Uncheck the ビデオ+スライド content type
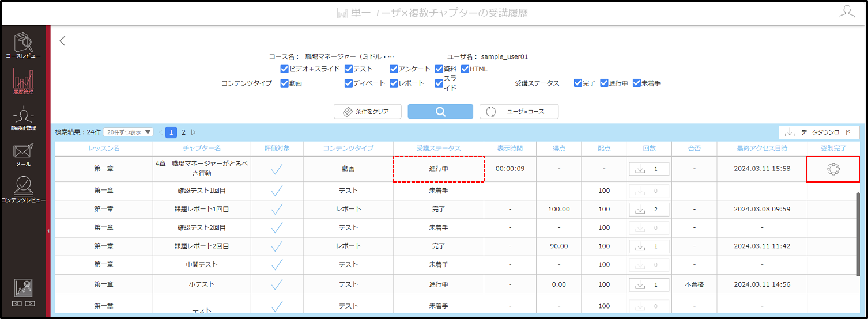 coord(284,69)
